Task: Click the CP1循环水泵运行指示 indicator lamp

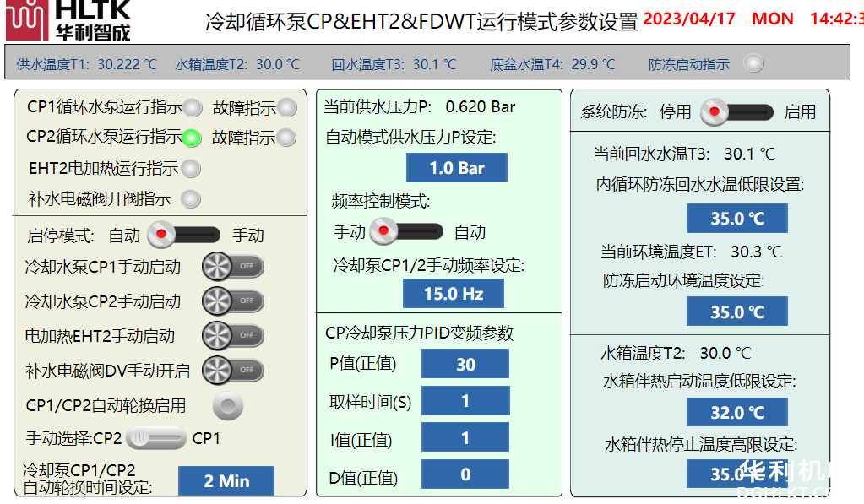Action: (193, 107)
